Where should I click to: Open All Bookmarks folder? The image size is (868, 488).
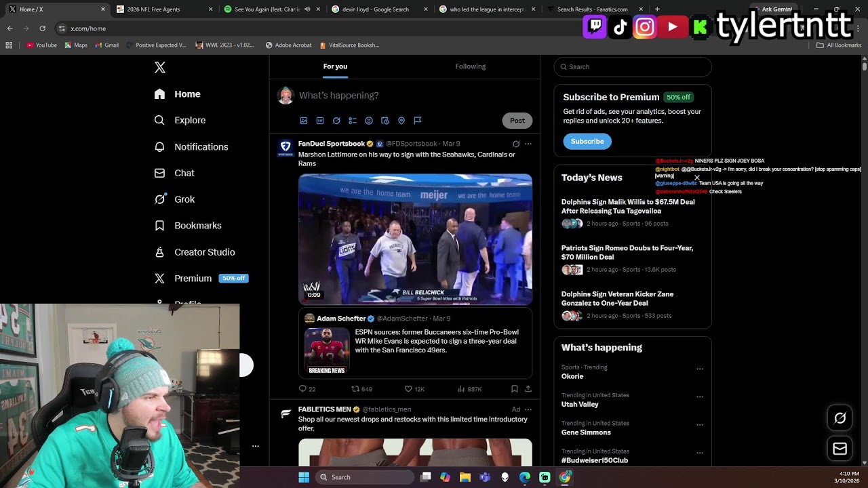coord(839,45)
